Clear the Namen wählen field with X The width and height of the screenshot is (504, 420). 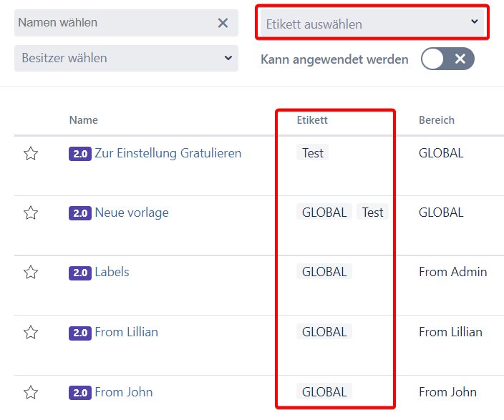[223, 23]
